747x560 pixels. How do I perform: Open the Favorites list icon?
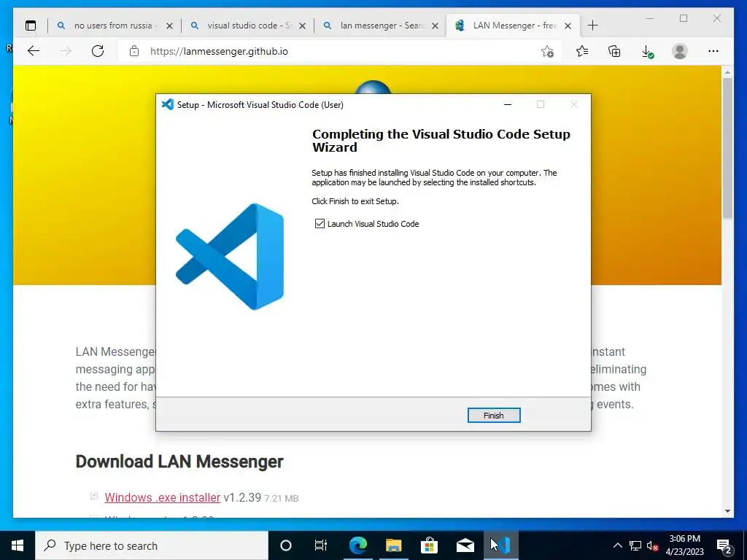581,51
